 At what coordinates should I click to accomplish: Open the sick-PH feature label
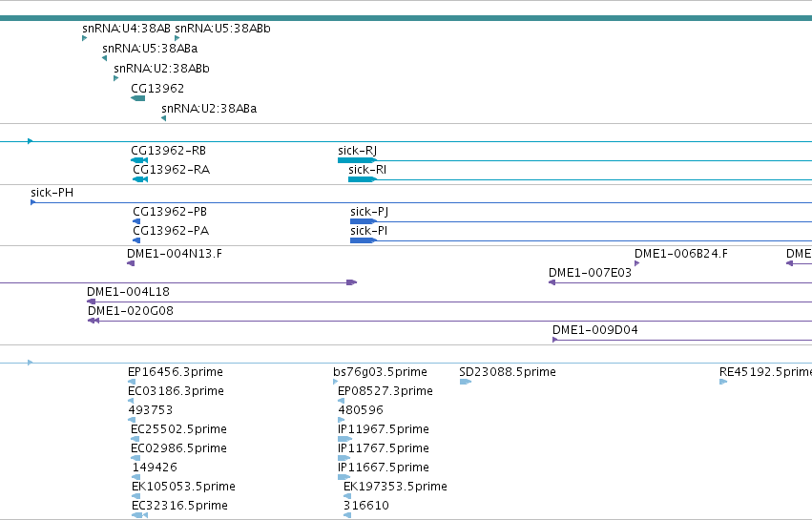pos(52,193)
